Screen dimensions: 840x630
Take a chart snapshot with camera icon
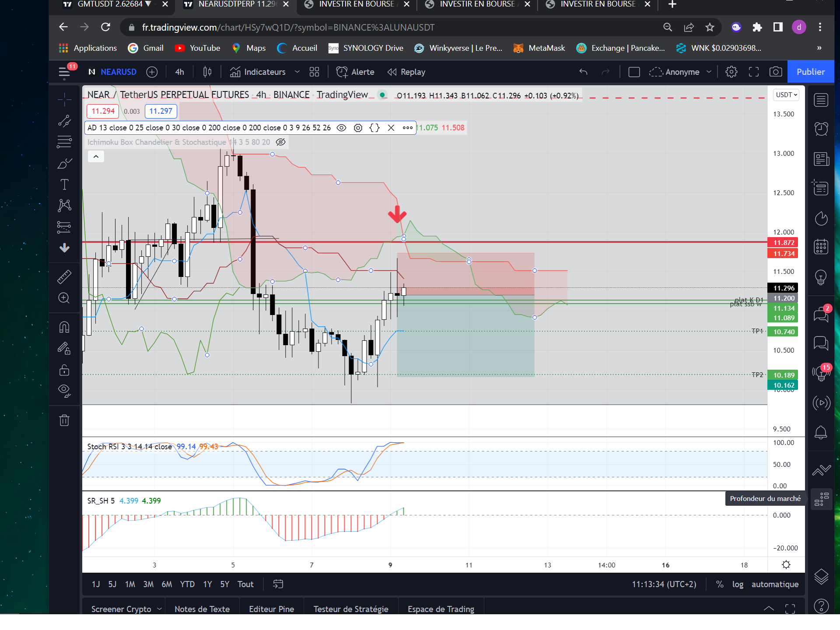pyautogui.click(x=776, y=72)
